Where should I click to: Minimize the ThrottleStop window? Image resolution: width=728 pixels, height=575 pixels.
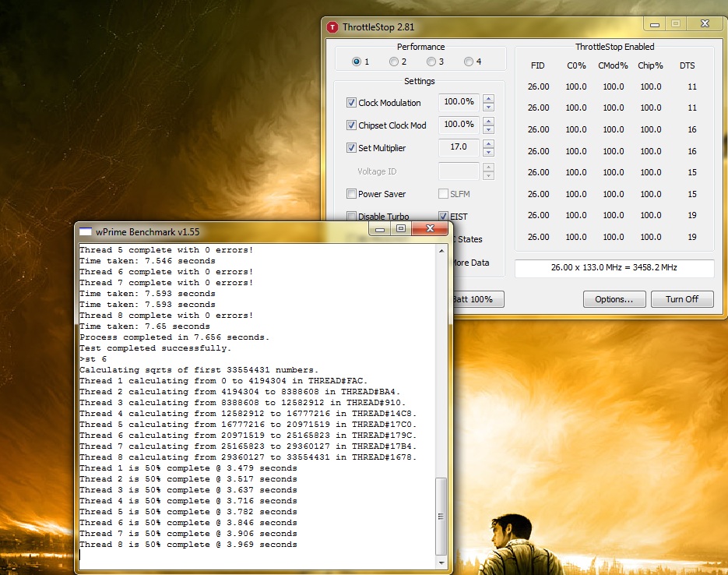655,24
